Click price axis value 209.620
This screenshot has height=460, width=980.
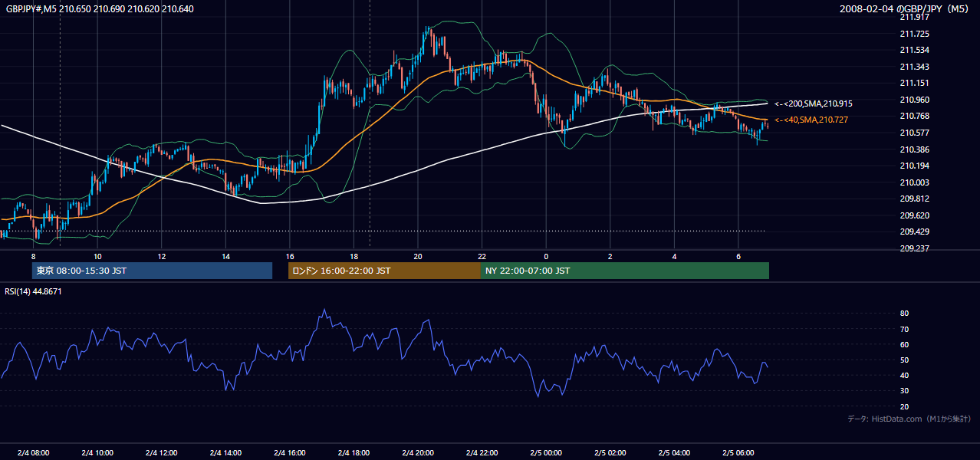tap(913, 215)
